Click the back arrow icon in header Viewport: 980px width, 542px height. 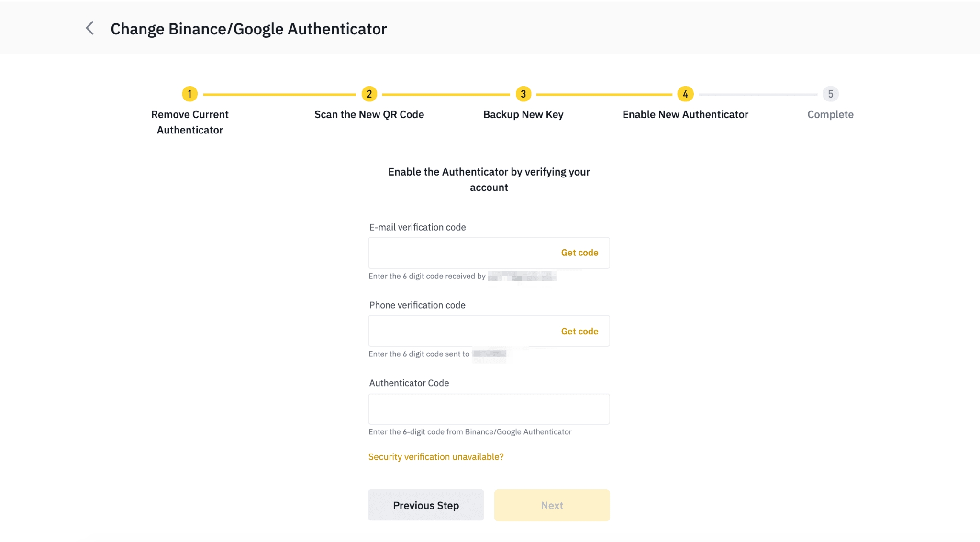[x=89, y=28]
